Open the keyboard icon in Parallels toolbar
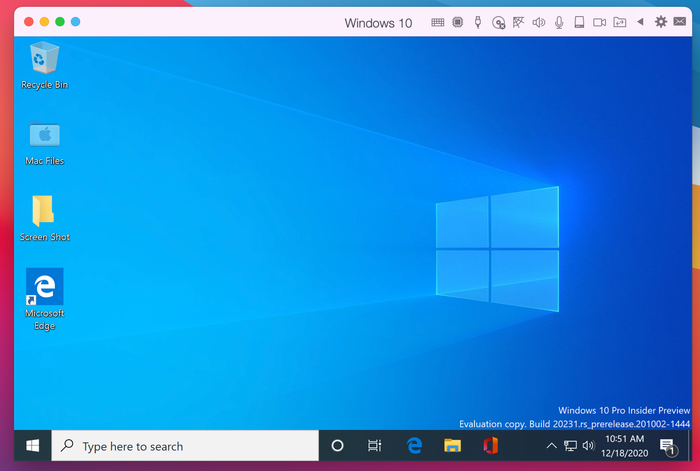Viewport: 700px width, 471px height. click(x=438, y=22)
